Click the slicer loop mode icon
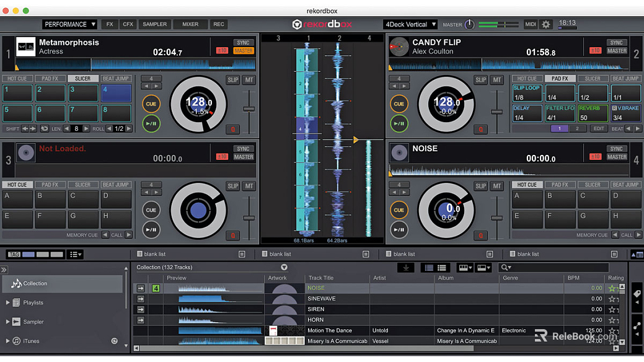644x362 pixels. [45, 128]
